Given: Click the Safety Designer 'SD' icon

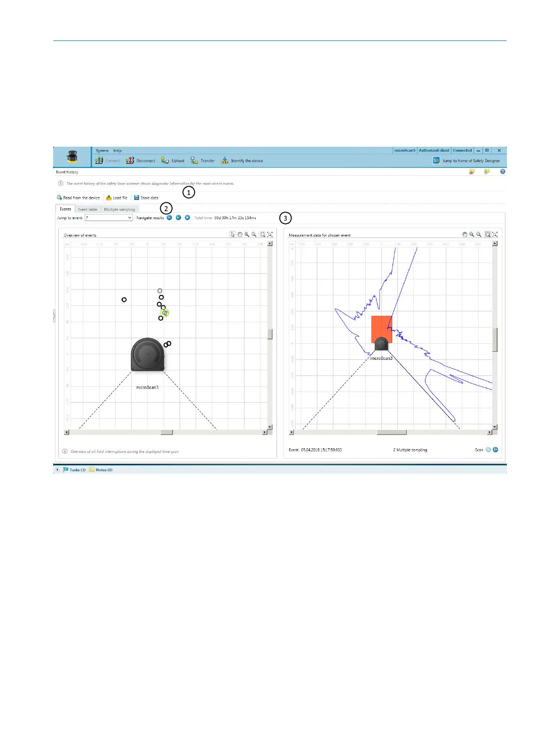Looking at the screenshot, I should [436, 160].
